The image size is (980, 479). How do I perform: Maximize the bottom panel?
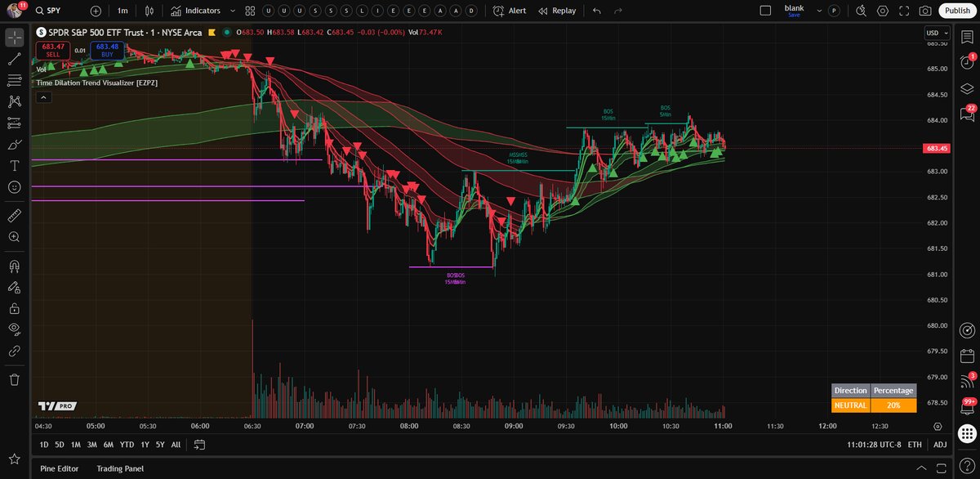click(x=940, y=468)
